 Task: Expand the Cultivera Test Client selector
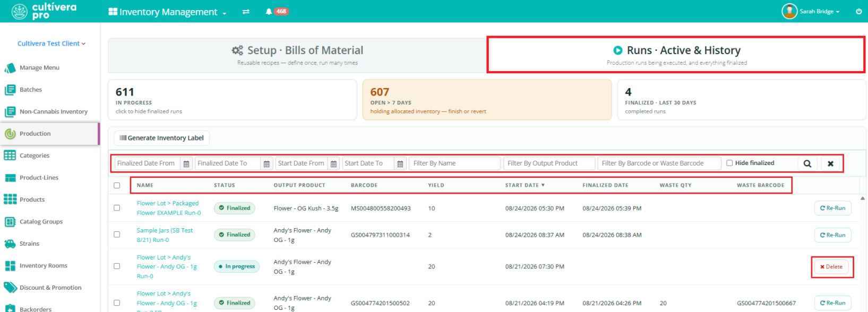(x=51, y=44)
